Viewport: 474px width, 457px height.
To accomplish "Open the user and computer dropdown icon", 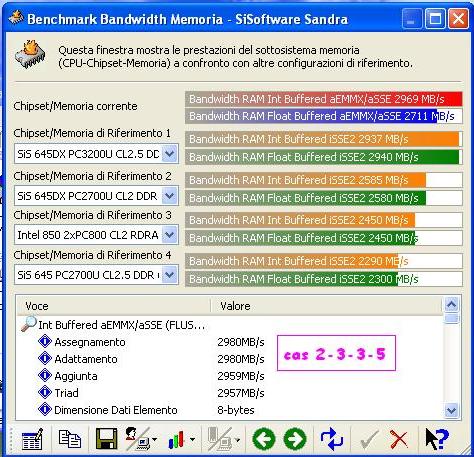I will pos(137,439).
